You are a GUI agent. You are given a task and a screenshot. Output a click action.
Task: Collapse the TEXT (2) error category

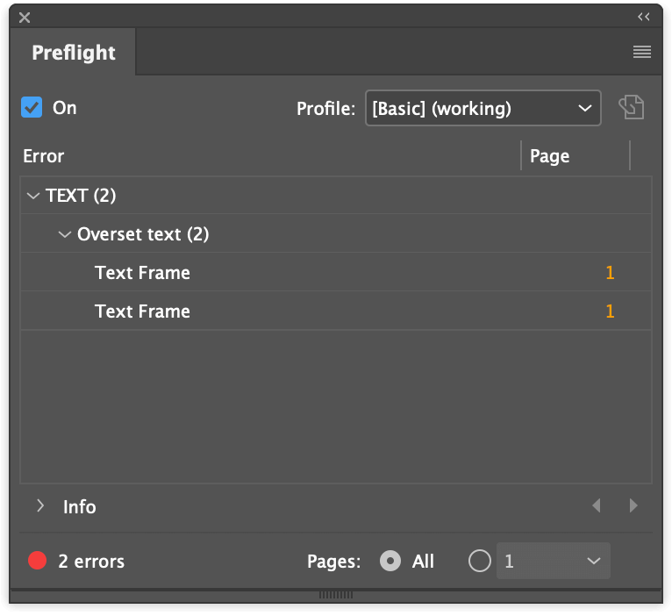pos(33,196)
